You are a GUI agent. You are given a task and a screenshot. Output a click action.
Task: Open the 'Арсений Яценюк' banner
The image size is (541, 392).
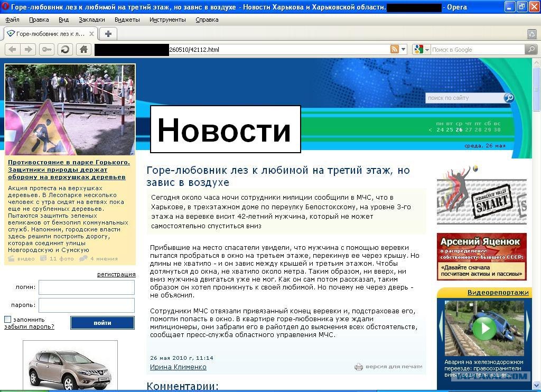(482, 256)
